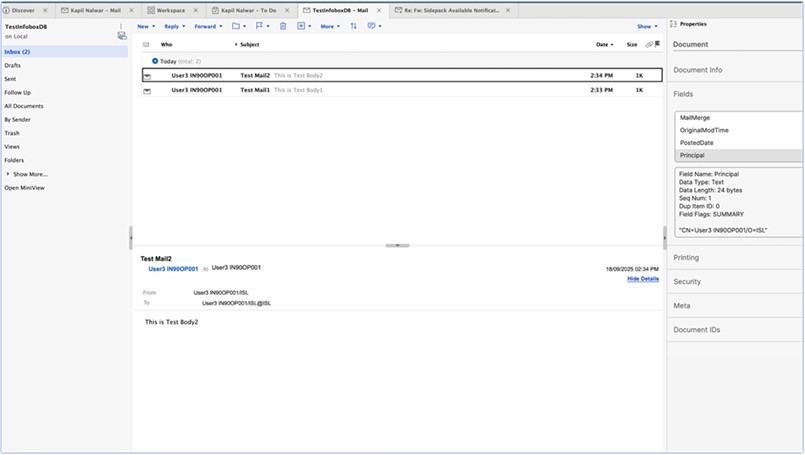Click the attachment paperclip column header
This screenshot has height=455, width=805.
pos(649,45)
